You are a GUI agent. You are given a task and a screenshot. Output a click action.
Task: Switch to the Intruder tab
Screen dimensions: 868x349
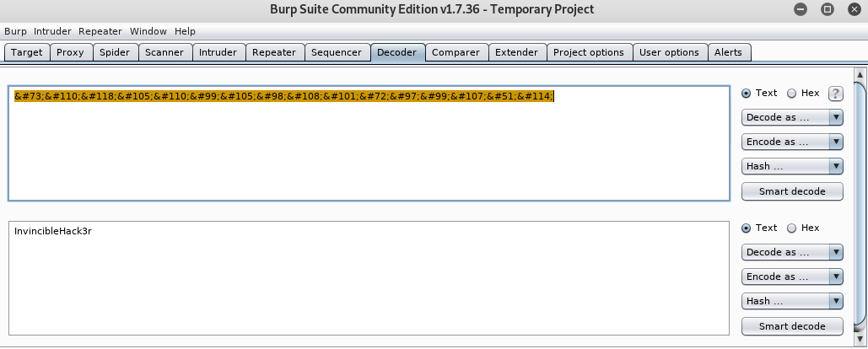coord(218,52)
